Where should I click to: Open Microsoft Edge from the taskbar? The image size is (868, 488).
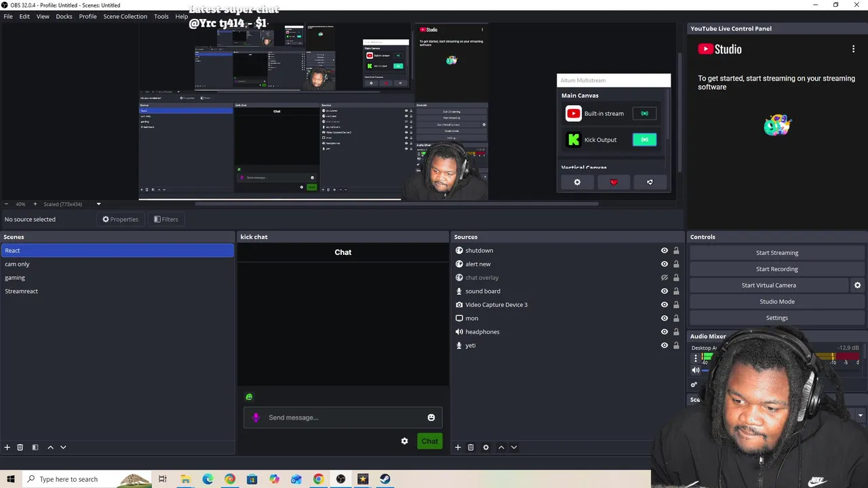click(x=208, y=479)
